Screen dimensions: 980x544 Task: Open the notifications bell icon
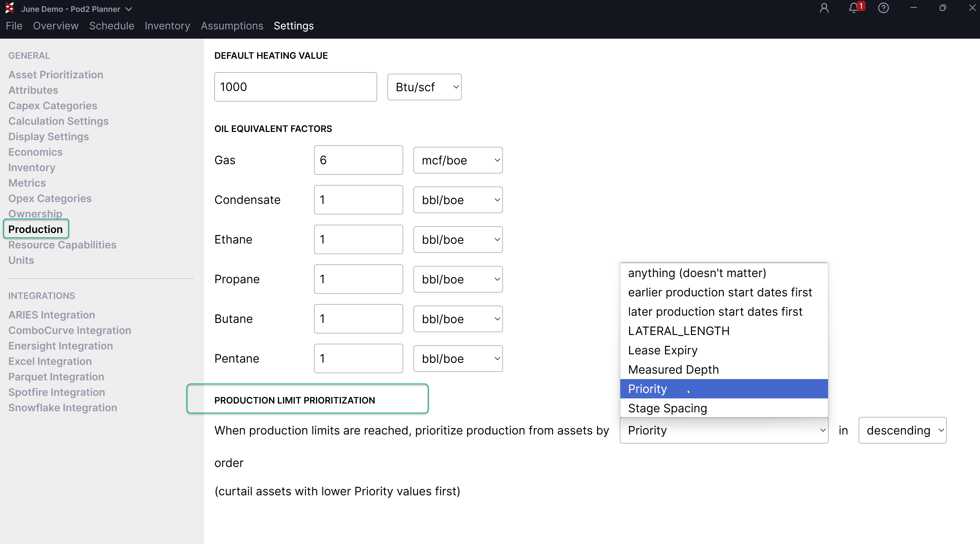(x=854, y=8)
